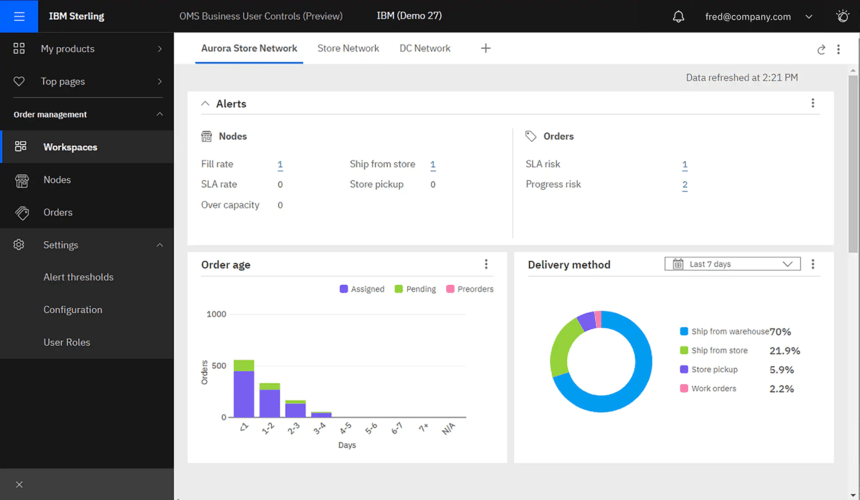Click the Orders tag icon in Alerts

[x=530, y=136]
